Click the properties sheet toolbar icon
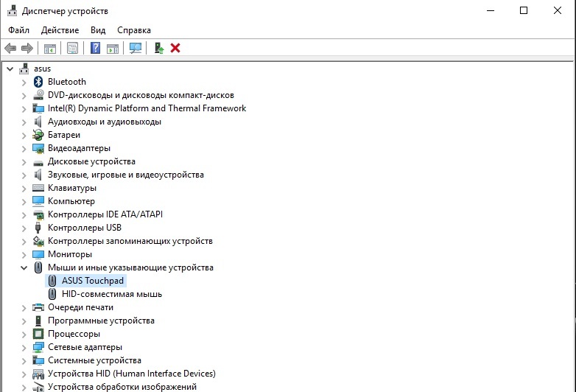The image size is (576, 392). tap(72, 48)
